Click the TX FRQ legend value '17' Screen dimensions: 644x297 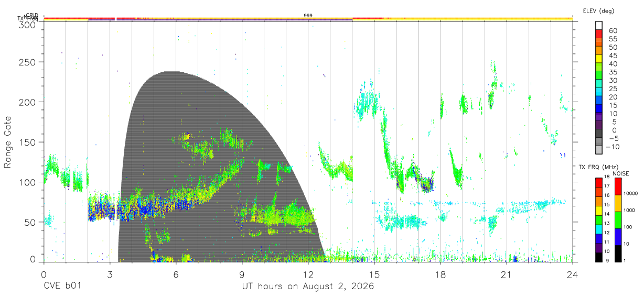607,186
